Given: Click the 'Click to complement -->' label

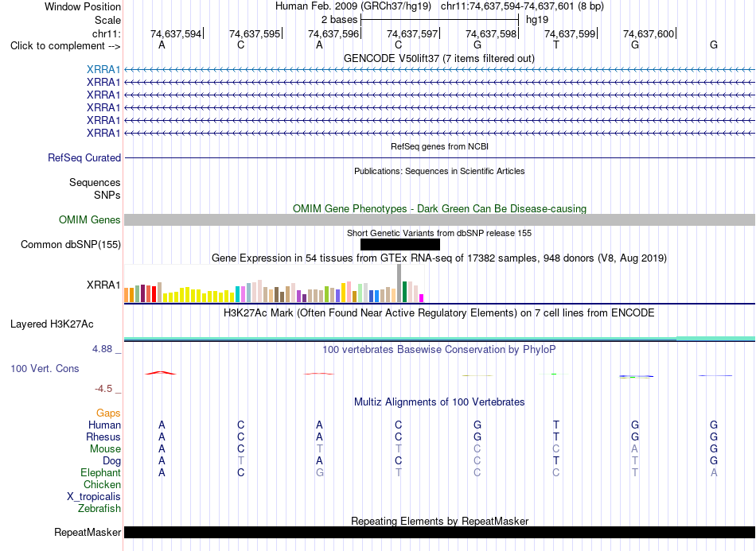Looking at the screenshot, I should [x=65, y=46].
